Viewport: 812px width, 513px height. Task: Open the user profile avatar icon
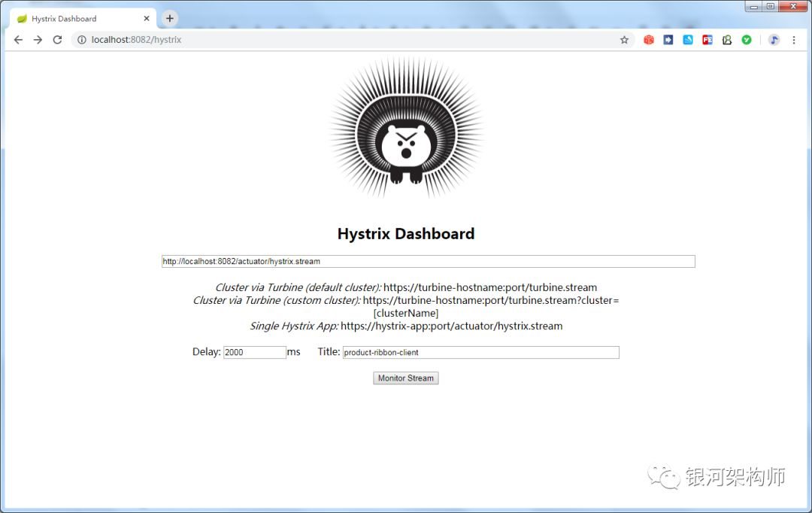tap(774, 40)
